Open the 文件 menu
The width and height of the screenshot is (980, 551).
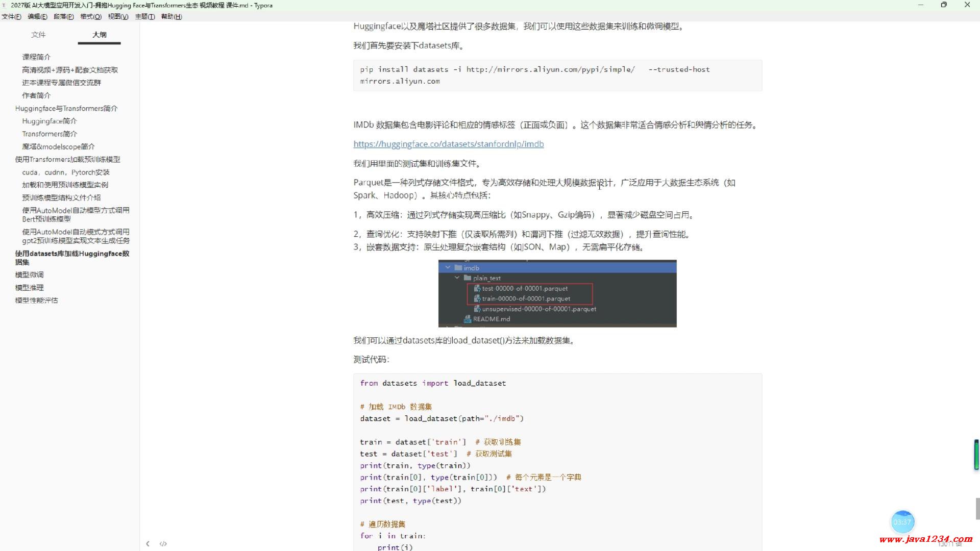(x=11, y=16)
